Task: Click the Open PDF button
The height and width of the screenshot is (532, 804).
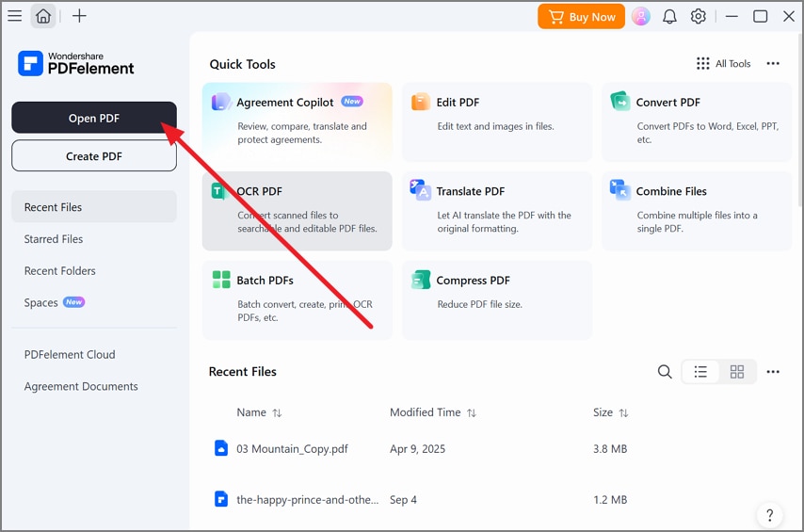Action: point(94,118)
